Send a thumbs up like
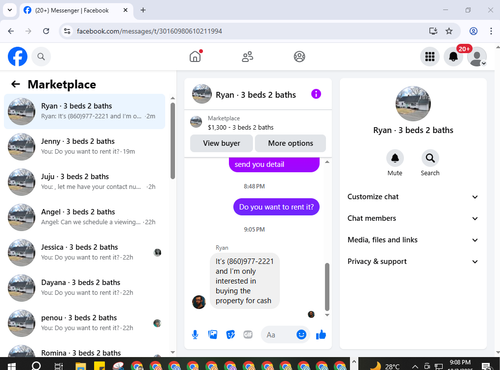Screen dimensions: 500x370 point(321,334)
